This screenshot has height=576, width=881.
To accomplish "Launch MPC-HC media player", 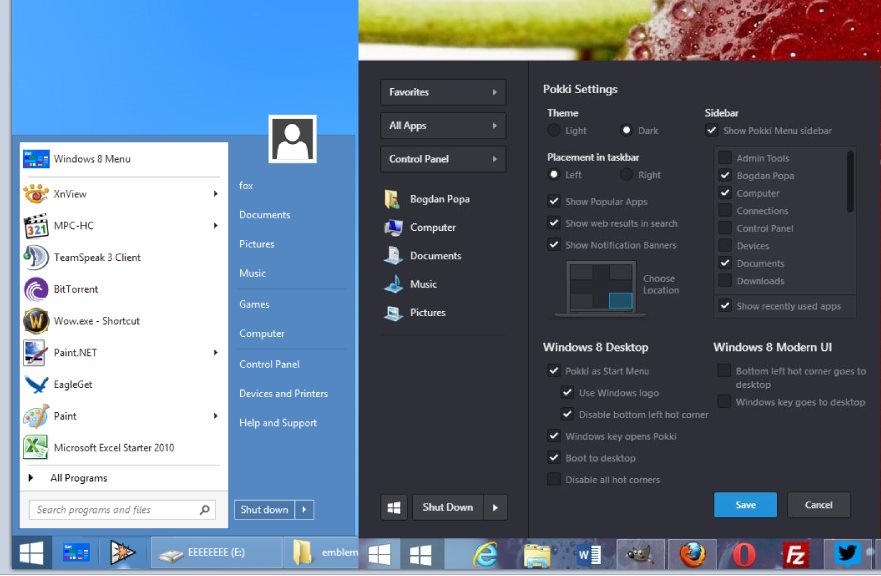I will tap(124, 226).
